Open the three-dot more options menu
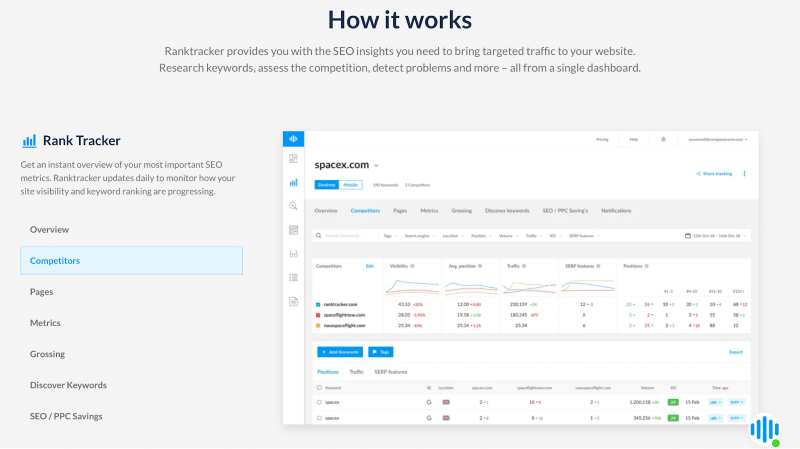Screen dimensions: 800x449 [744, 173]
